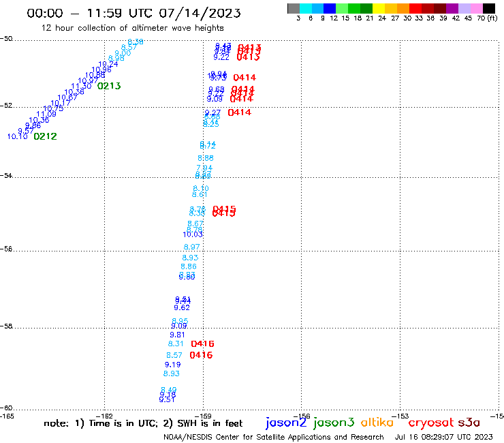Click the green 0213 time label
Screen dimensions: 504x443
109,86
